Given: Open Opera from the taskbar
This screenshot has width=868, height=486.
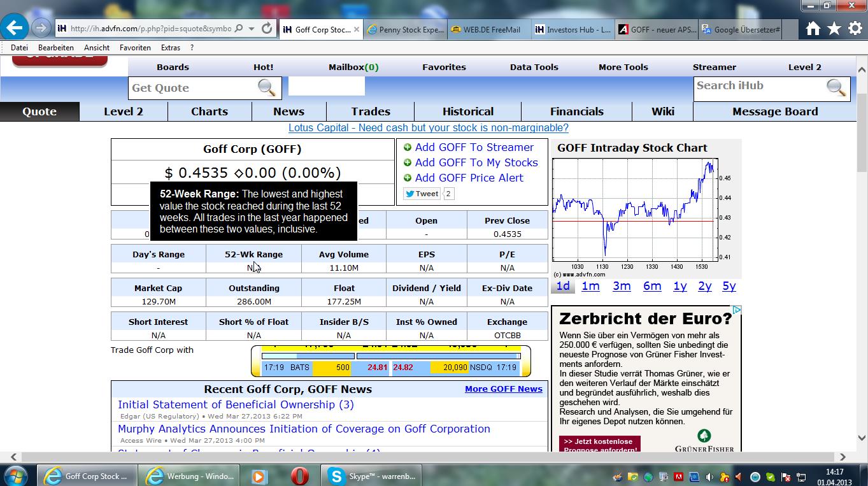Looking at the screenshot, I should coord(300,476).
